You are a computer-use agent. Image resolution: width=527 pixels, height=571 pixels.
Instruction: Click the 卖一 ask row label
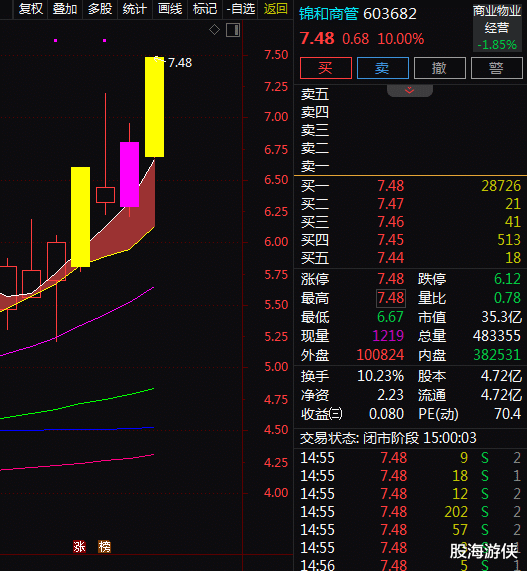tap(315, 166)
